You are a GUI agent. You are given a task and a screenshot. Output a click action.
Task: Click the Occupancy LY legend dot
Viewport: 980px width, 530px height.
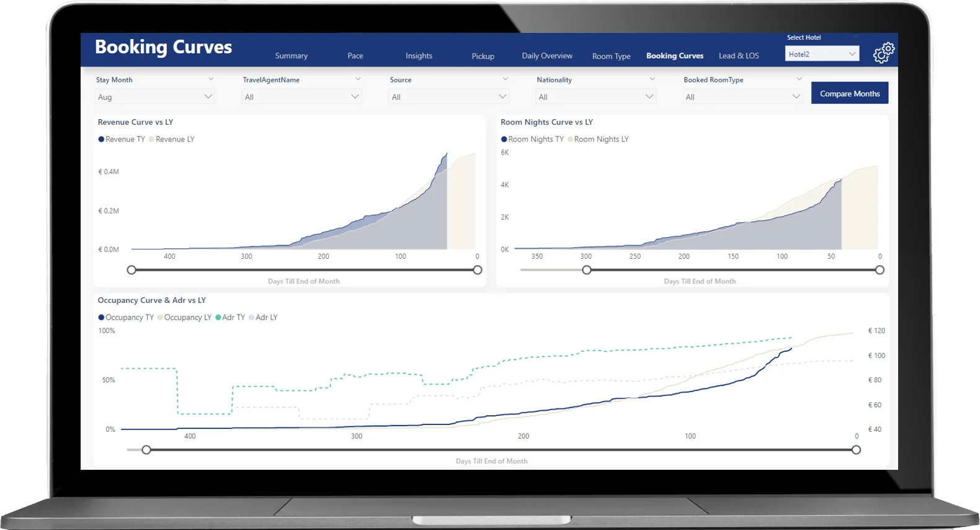pyautogui.click(x=160, y=317)
